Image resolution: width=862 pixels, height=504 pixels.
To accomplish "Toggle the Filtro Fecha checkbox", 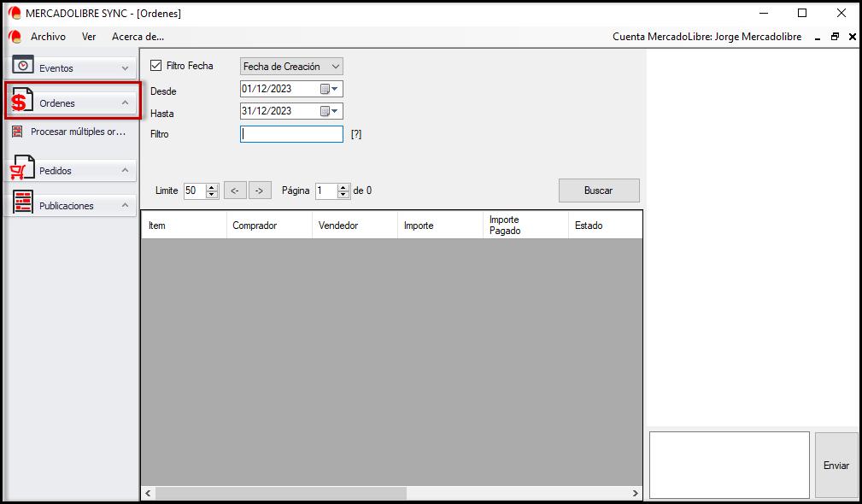I will (156, 66).
